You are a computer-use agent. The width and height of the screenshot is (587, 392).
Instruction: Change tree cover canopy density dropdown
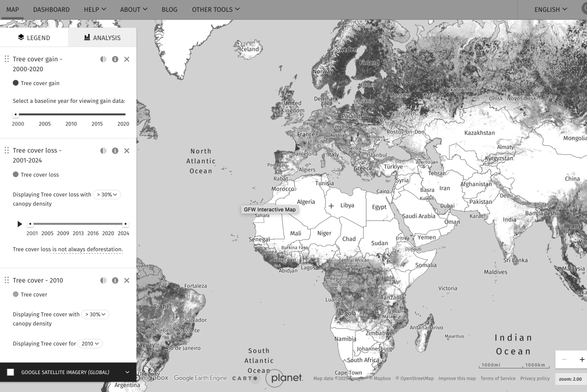pos(95,314)
